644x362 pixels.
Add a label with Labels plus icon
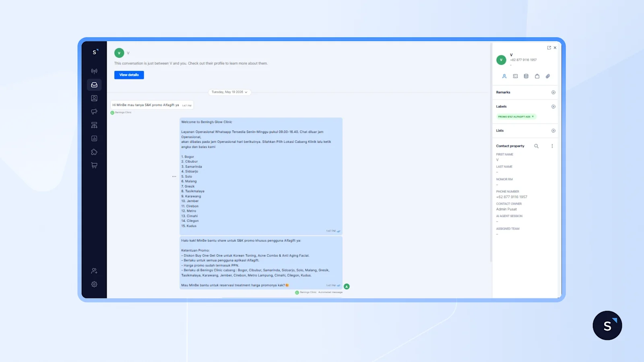pyautogui.click(x=553, y=107)
